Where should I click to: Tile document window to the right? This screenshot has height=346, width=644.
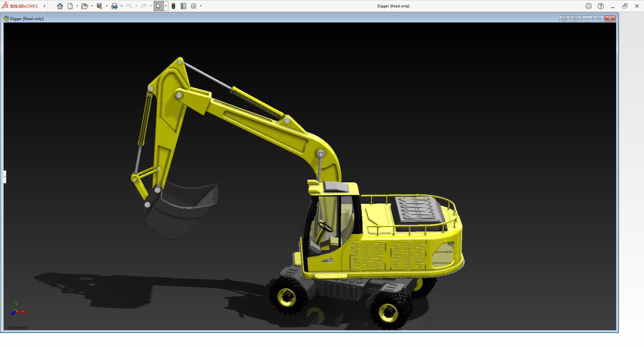(576, 18)
